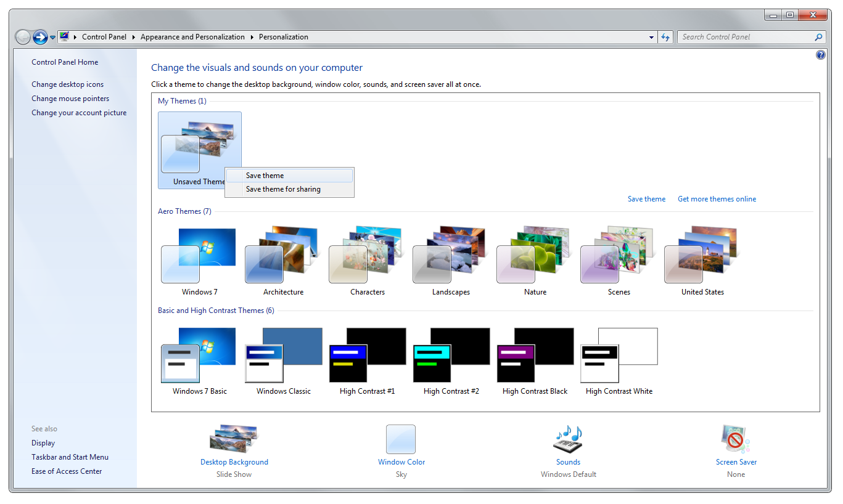The image size is (843, 504).
Task: Click the 'Windows Default' sounds text
Action: coord(569,474)
